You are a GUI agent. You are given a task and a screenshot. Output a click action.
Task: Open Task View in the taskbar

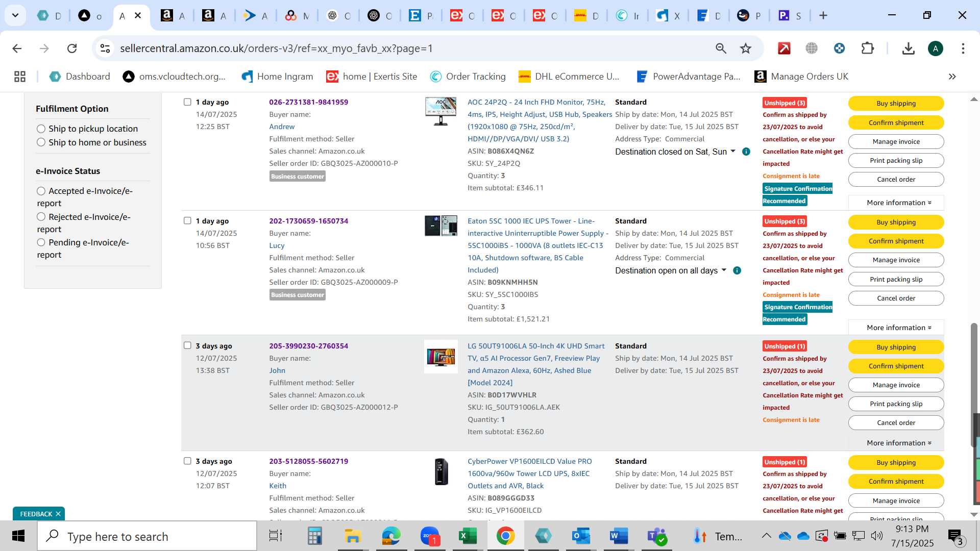[276, 536]
